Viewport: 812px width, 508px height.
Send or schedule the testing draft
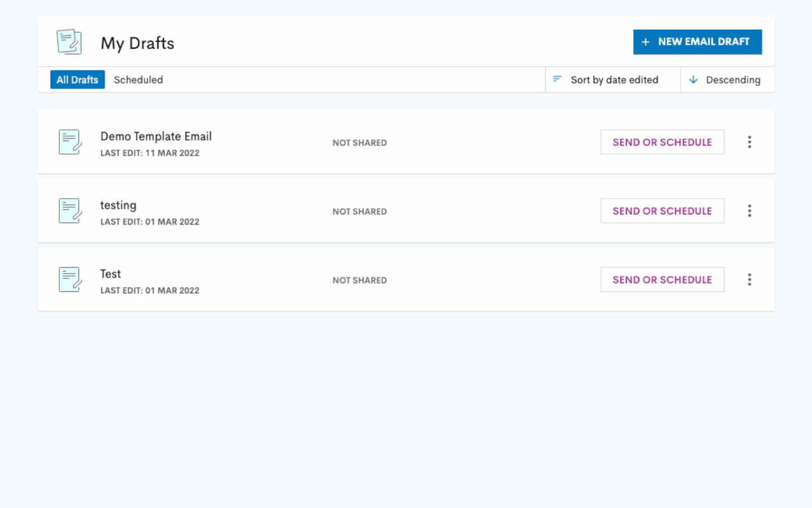(663, 211)
